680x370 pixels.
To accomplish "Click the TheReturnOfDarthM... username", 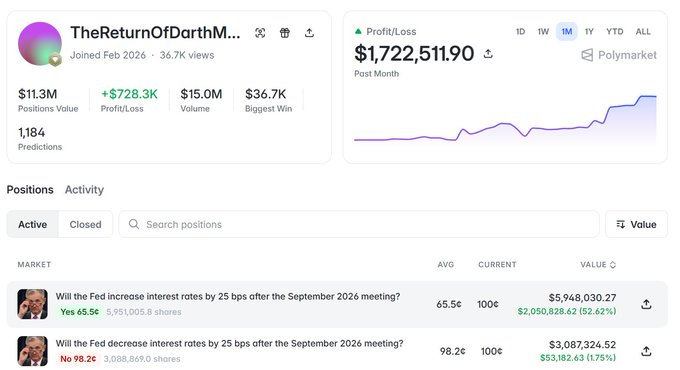I will pyautogui.click(x=155, y=33).
